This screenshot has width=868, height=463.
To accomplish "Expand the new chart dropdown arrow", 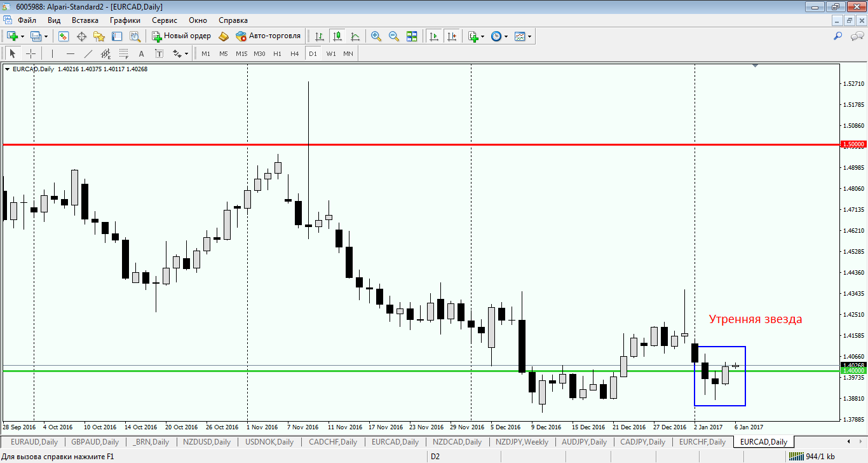I will tap(22, 36).
